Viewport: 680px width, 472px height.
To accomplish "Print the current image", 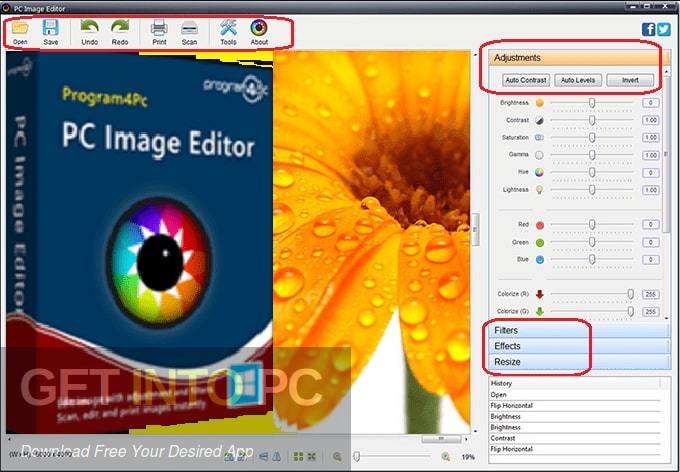I will [159, 28].
